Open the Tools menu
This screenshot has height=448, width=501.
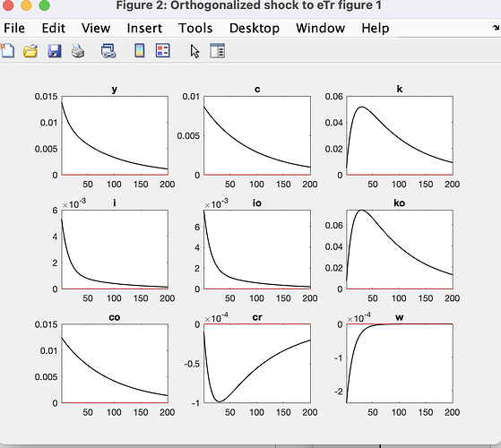click(x=195, y=28)
